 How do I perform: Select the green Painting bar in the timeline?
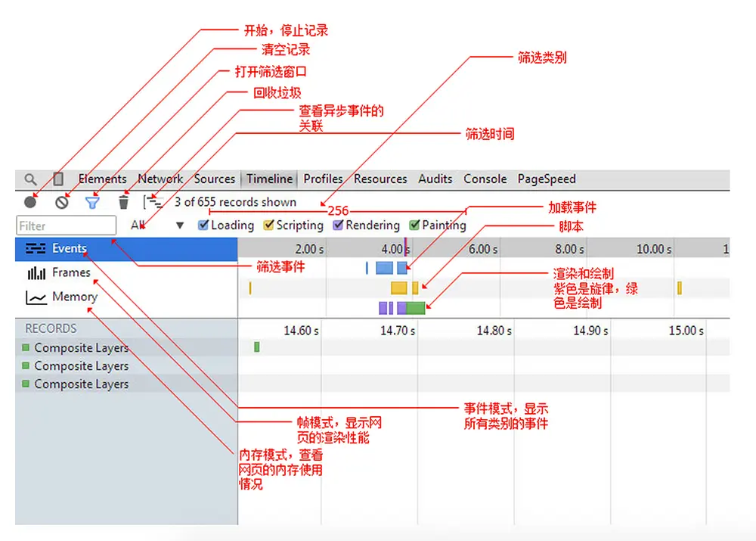pyautogui.click(x=414, y=308)
